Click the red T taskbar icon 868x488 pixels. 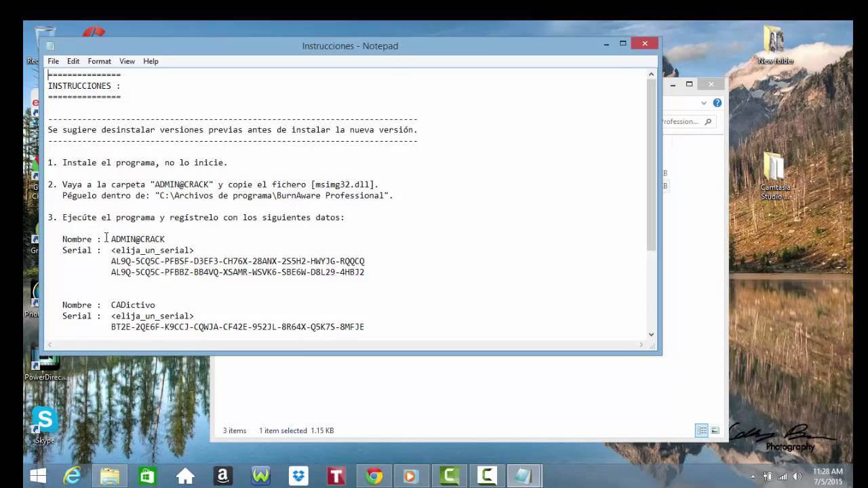tap(336, 476)
